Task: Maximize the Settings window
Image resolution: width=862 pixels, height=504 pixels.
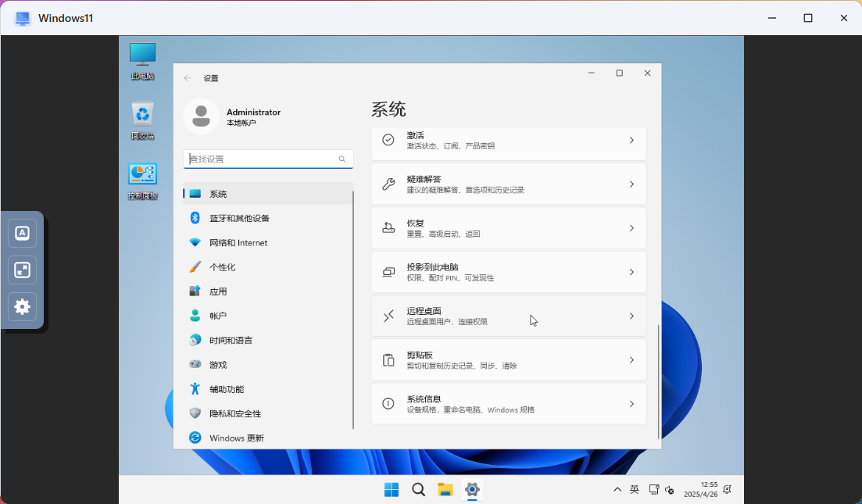Action: [620, 73]
